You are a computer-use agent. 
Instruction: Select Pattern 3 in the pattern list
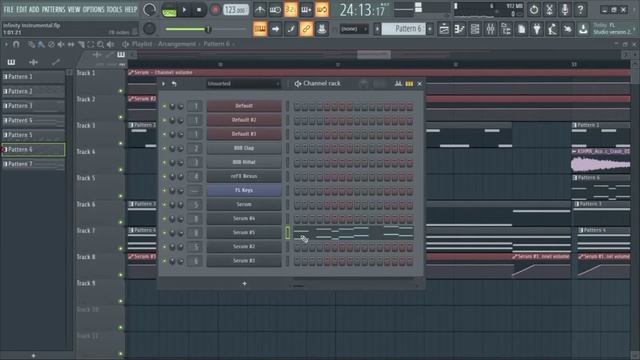click(33, 106)
